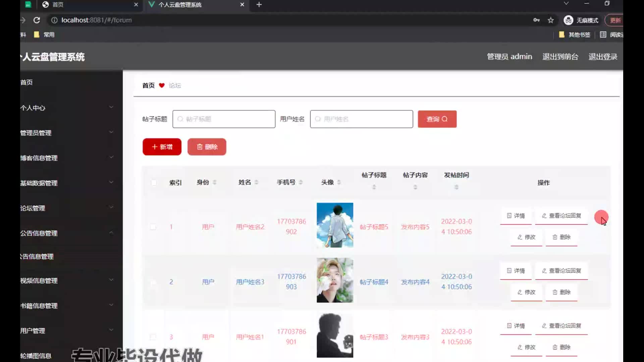Viewport: 644px width, 362px height.
Task: Click the 手机号 column sort icon
Action: pyautogui.click(x=301, y=182)
